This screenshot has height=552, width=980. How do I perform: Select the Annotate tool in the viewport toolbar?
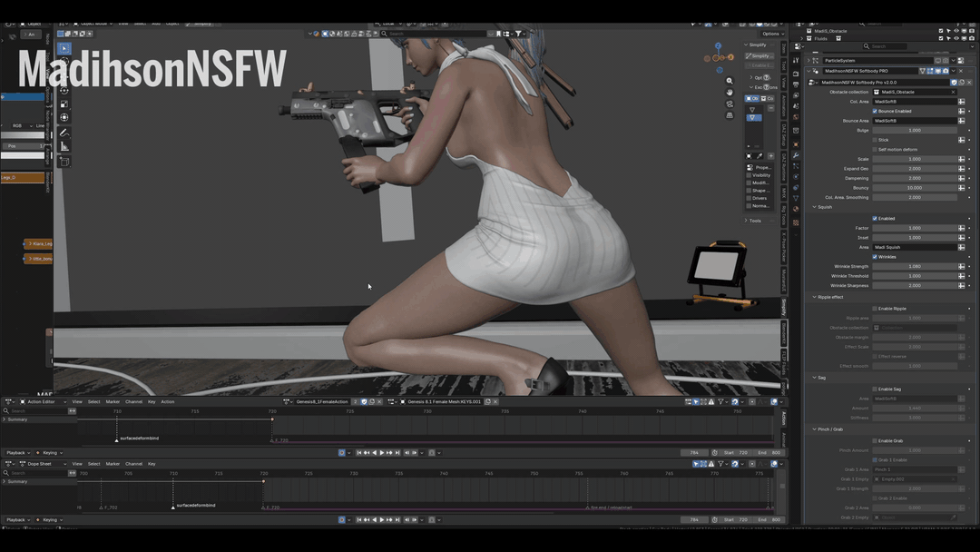[64, 133]
